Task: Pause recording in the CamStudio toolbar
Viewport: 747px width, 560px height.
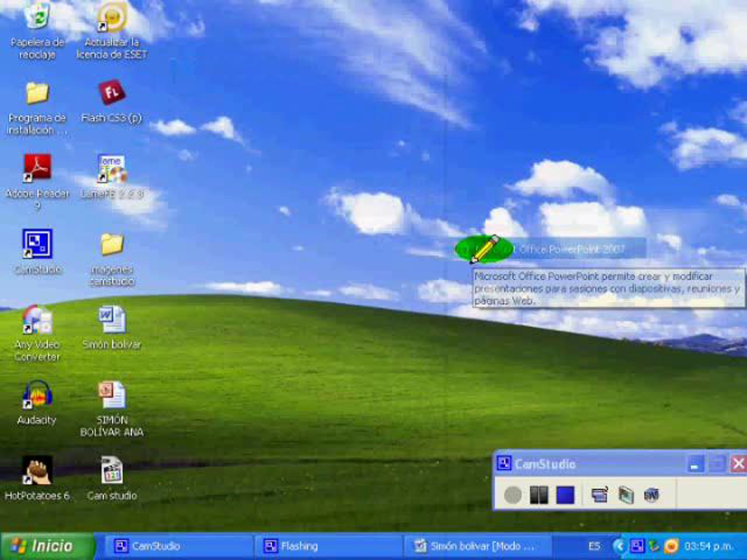Action: point(539,495)
